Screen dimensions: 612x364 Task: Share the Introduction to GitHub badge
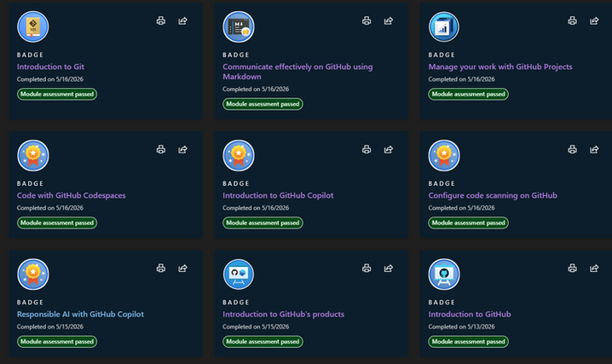click(594, 268)
